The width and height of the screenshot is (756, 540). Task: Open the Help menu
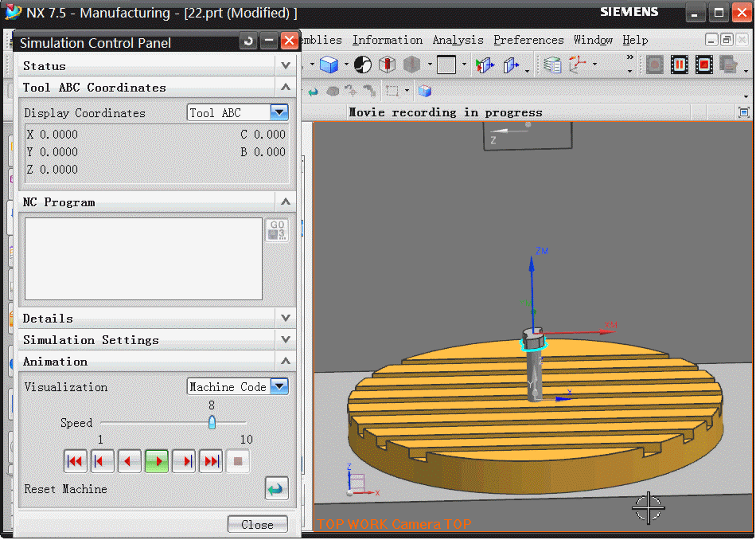click(x=635, y=40)
